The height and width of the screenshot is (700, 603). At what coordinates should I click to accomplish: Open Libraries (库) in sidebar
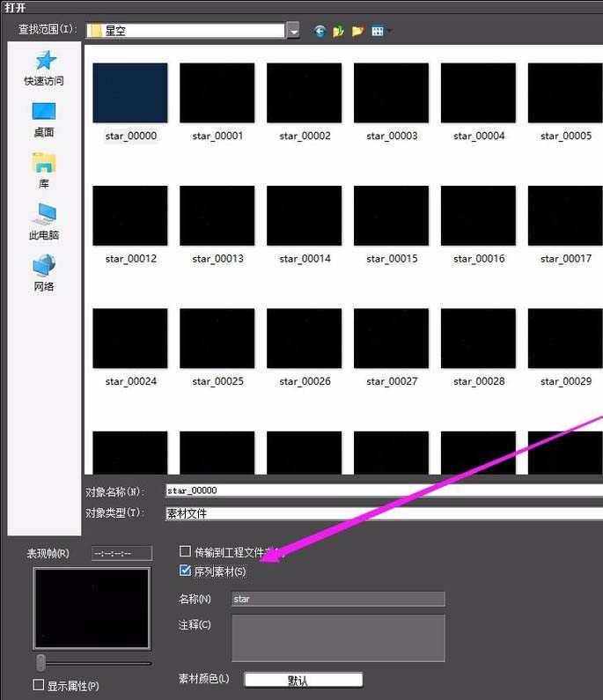44,171
